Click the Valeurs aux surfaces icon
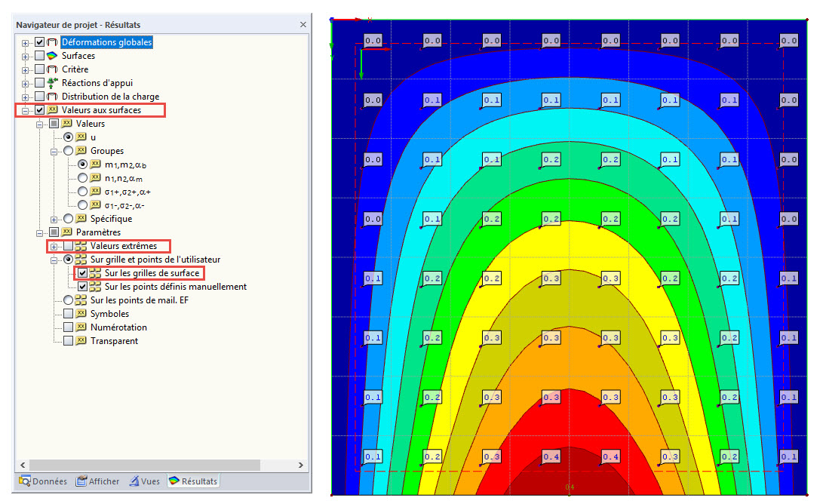Image resolution: width=823 pixels, height=504 pixels. click(x=52, y=109)
